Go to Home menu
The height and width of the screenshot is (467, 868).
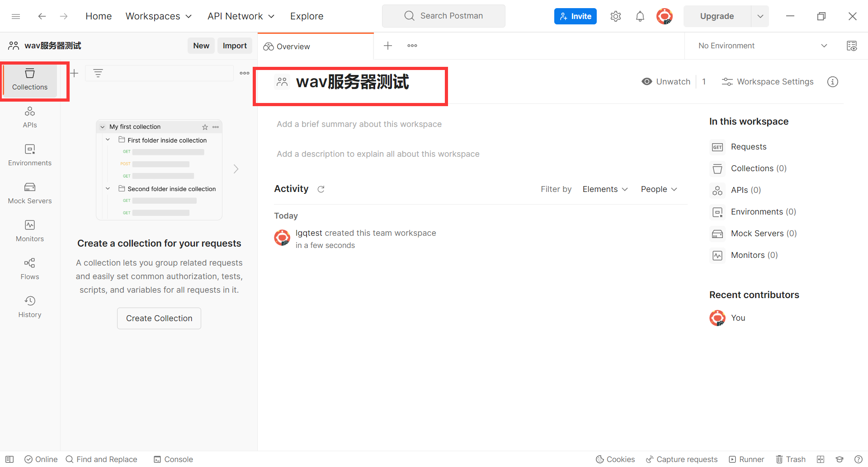coord(99,16)
